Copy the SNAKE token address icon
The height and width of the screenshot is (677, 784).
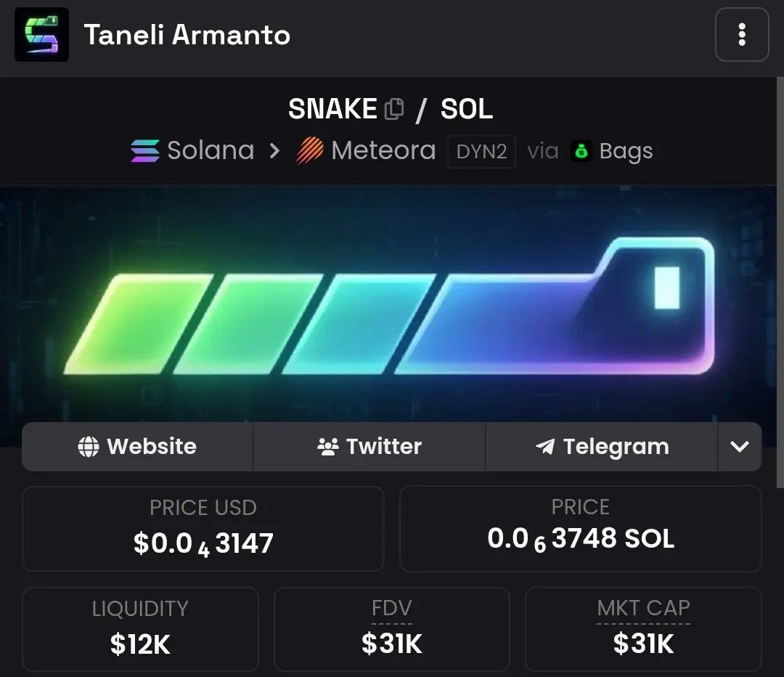tap(394, 108)
